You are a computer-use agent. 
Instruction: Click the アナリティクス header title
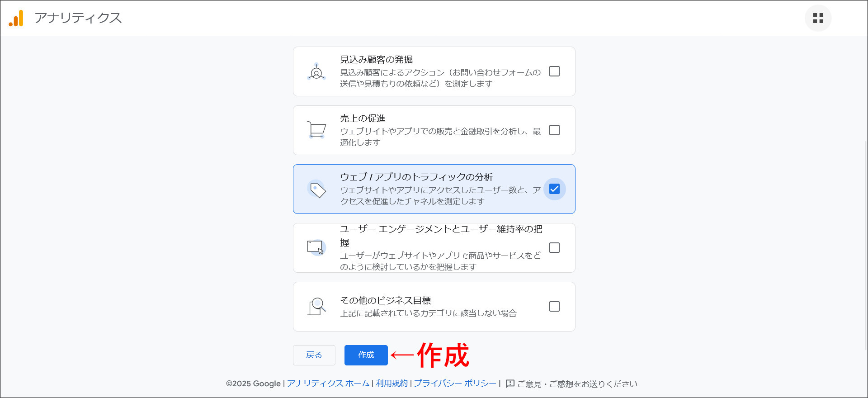click(78, 18)
